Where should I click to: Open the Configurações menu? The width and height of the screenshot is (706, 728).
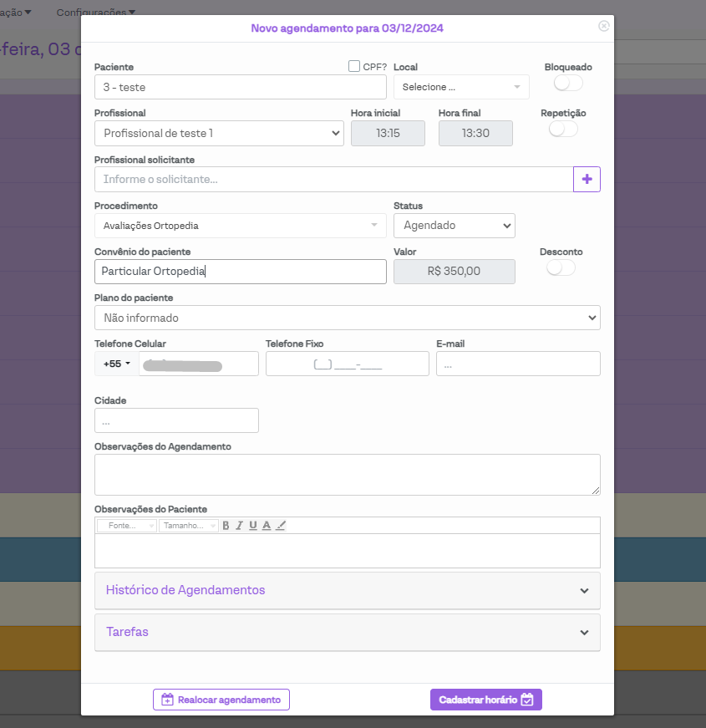(95, 13)
